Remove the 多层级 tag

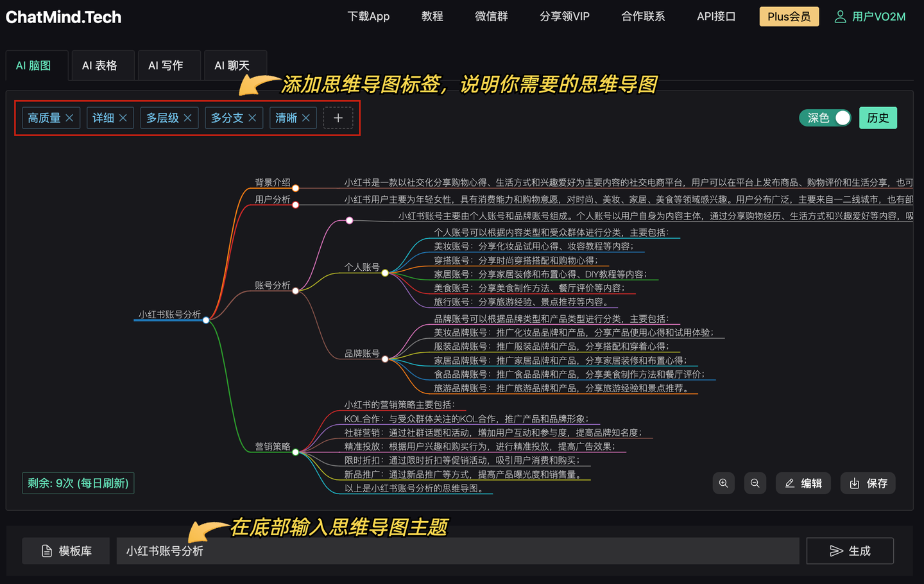[x=187, y=118]
